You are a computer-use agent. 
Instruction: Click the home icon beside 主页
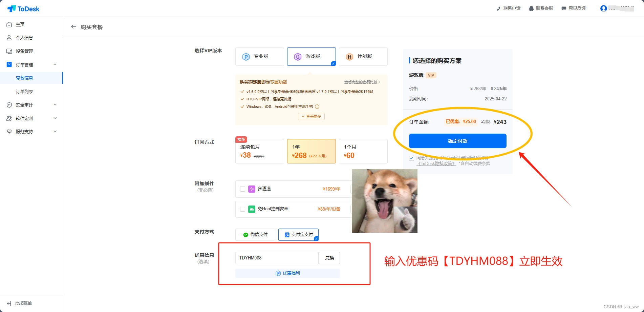tap(9, 24)
